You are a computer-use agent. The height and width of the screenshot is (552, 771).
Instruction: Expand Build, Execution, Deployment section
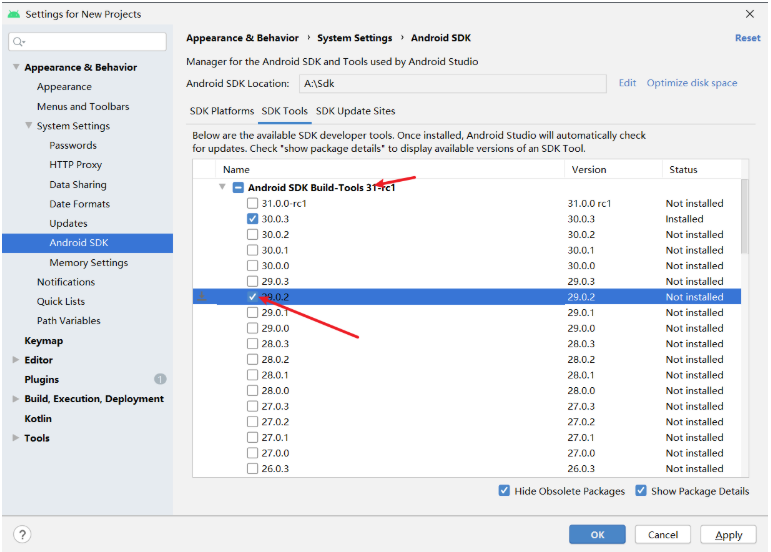pos(16,399)
